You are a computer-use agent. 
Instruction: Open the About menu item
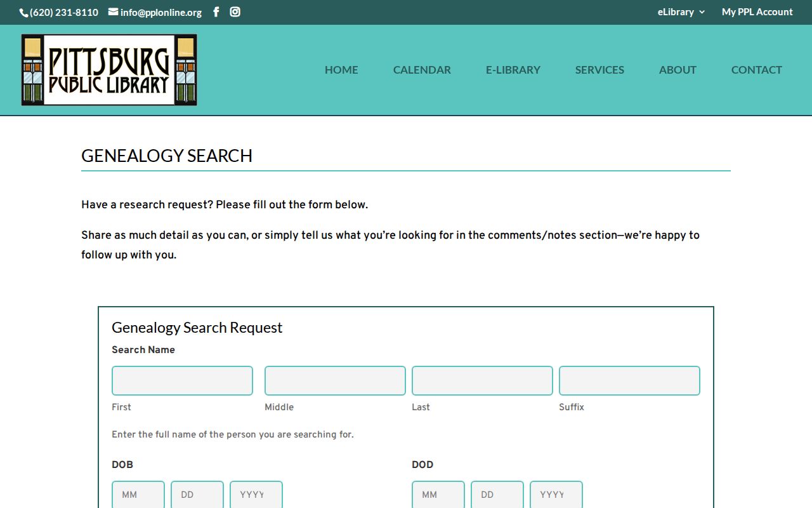coord(678,70)
